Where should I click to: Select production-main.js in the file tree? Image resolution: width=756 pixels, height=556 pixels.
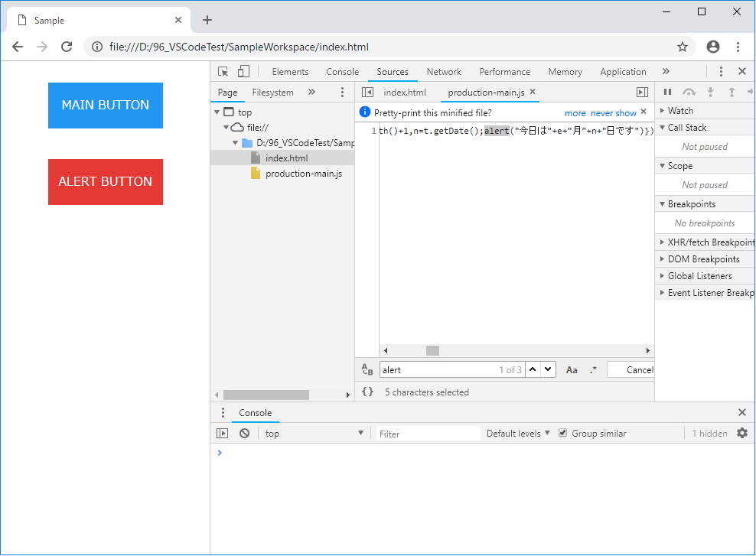(x=303, y=174)
